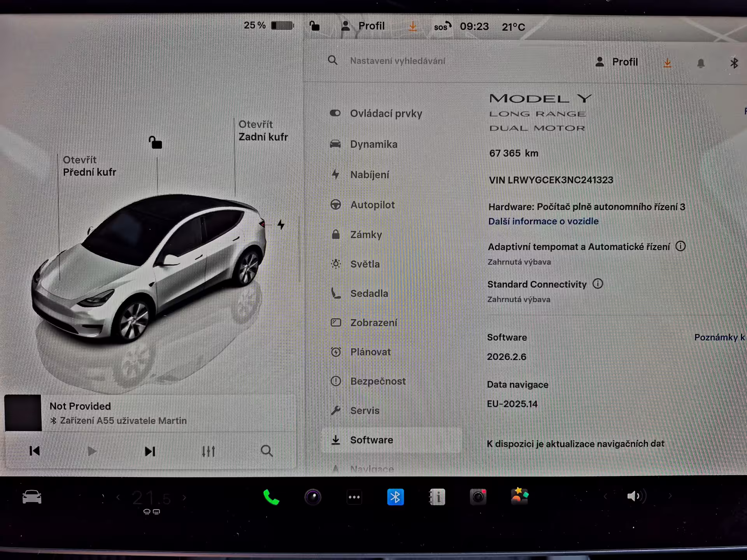Focus the Nastavení vyhledávání search field
This screenshot has width=747, height=560.
[398, 61]
